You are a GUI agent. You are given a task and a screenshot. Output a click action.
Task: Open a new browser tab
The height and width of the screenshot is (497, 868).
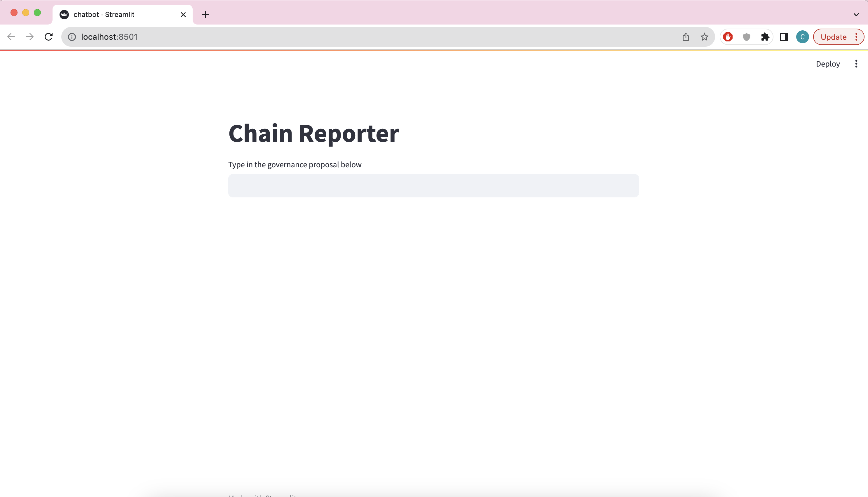205,15
